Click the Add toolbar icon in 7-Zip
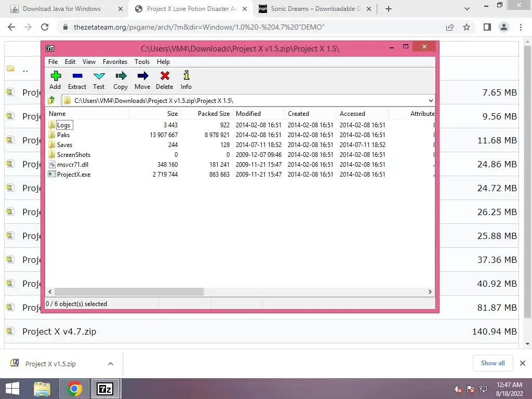Image resolution: width=532 pixels, height=399 pixels. (x=55, y=80)
